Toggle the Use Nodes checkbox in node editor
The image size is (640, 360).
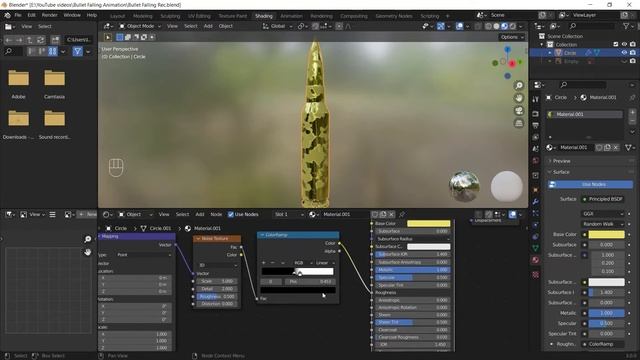[x=231, y=214]
